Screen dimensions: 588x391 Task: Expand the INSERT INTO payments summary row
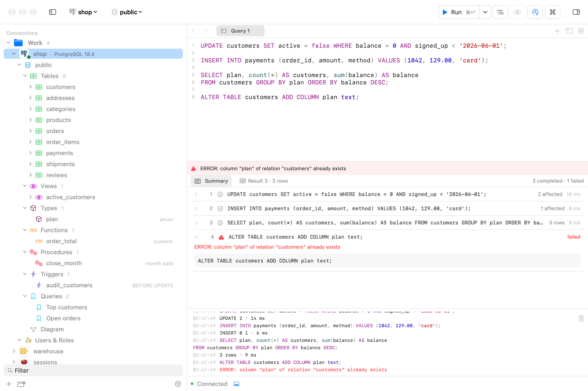point(196,209)
